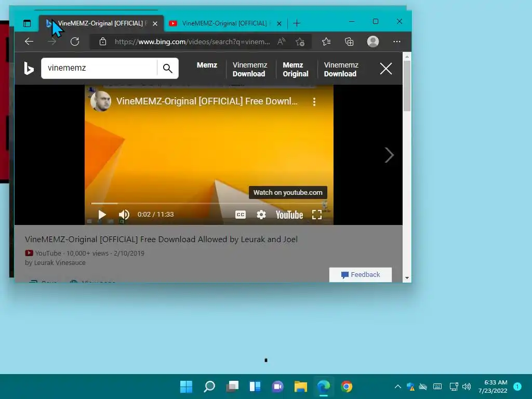532x399 pixels.
Task: Click the Bing search magnifier button
Action: [168, 68]
